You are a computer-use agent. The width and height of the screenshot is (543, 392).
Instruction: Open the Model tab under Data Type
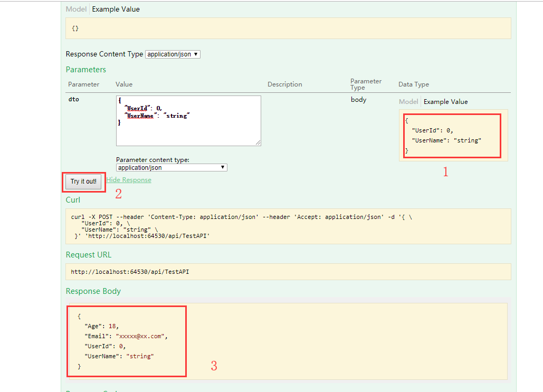(408, 102)
